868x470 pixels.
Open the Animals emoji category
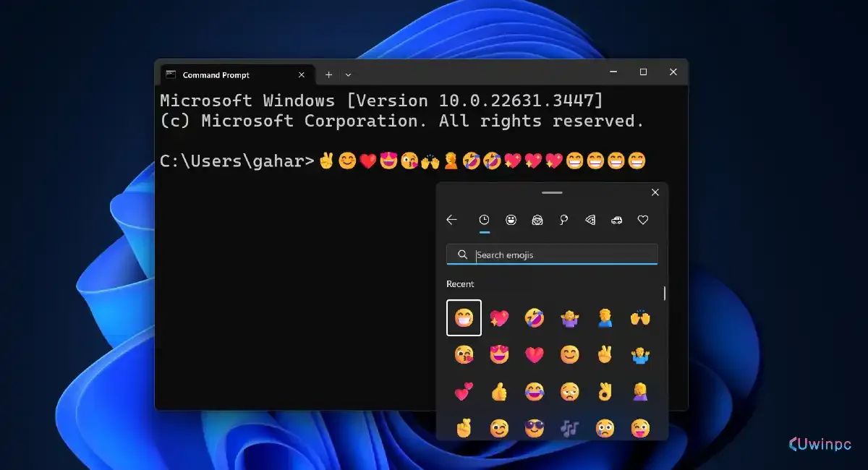[537, 220]
